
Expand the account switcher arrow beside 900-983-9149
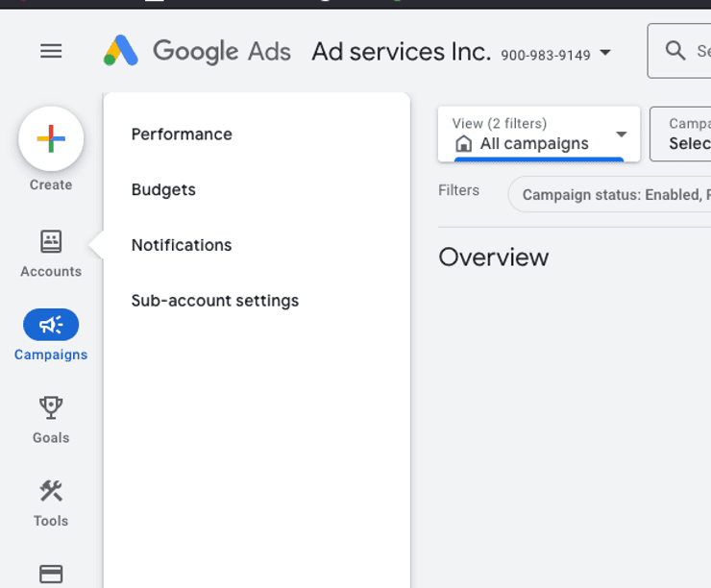click(x=605, y=53)
